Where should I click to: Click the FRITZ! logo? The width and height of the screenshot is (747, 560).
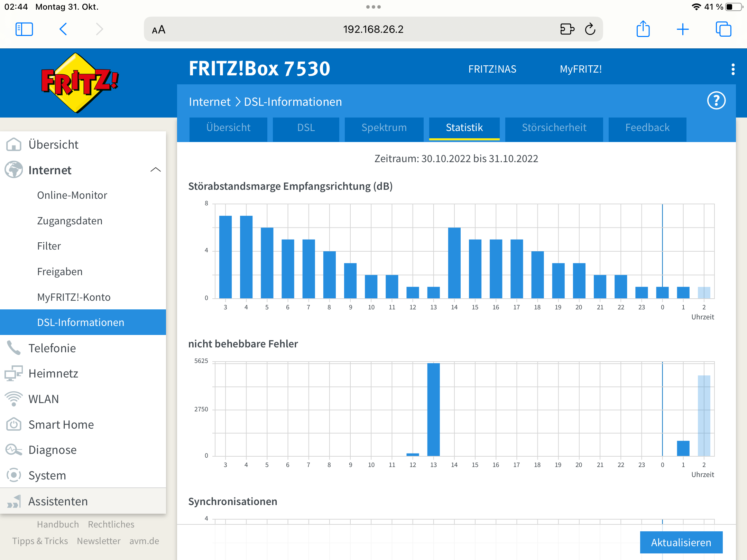click(80, 83)
